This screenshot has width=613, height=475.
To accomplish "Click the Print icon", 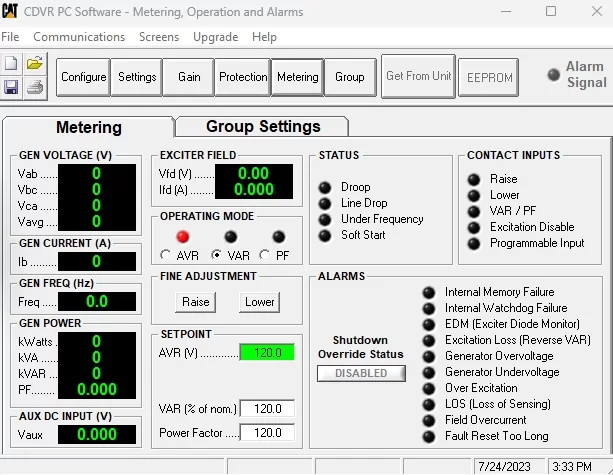I will [x=35, y=87].
